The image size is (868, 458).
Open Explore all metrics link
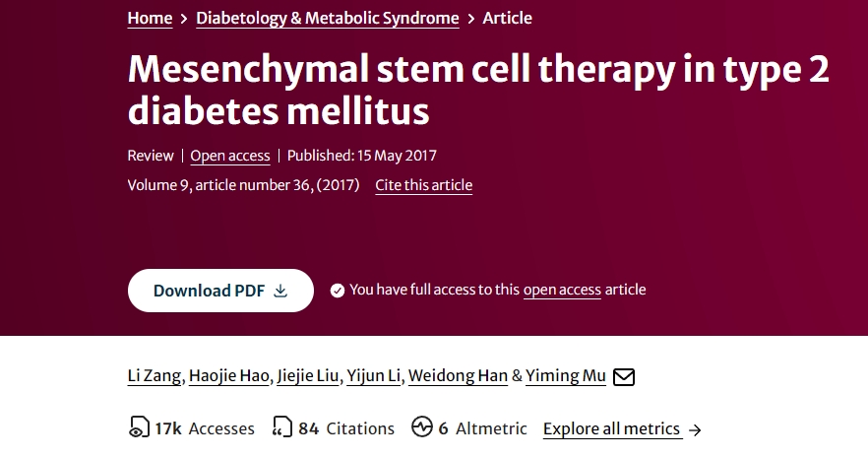pos(611,428)
